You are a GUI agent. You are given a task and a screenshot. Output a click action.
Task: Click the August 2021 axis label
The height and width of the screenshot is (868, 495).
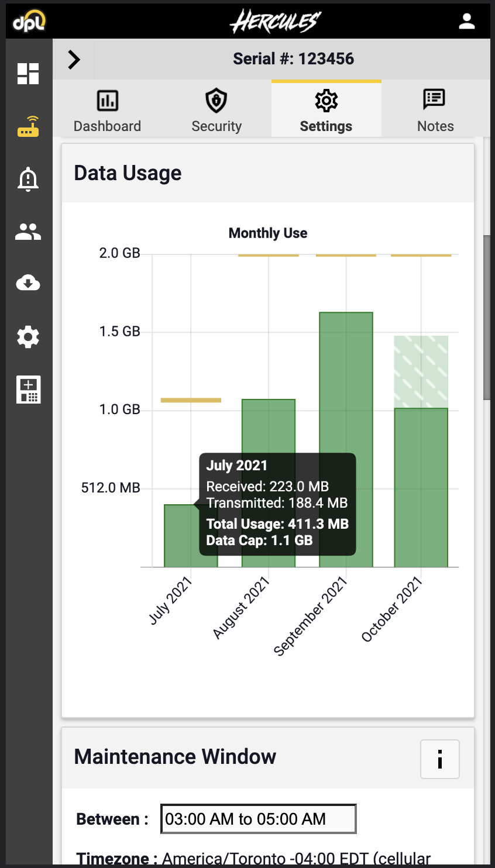[x=241, y=607]
